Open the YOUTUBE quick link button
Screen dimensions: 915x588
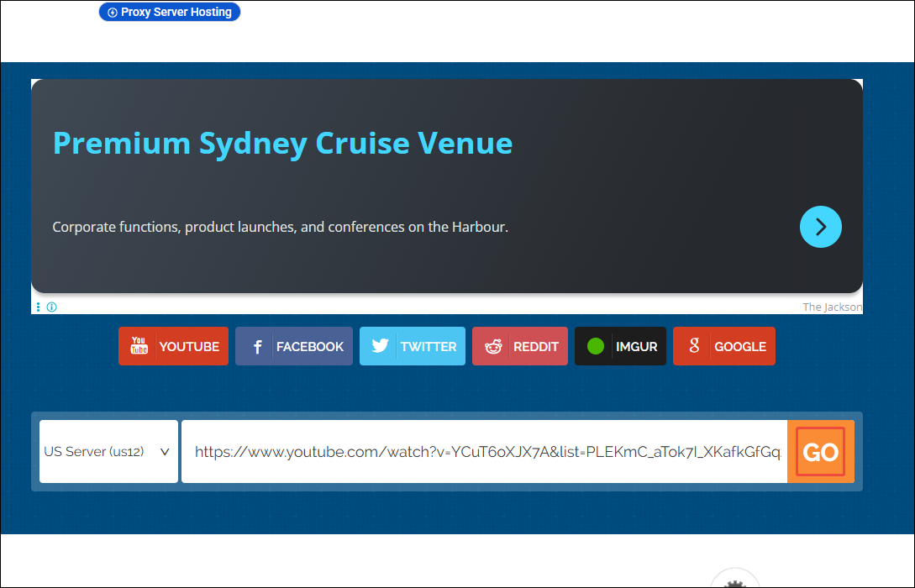[x=173, y=346]
